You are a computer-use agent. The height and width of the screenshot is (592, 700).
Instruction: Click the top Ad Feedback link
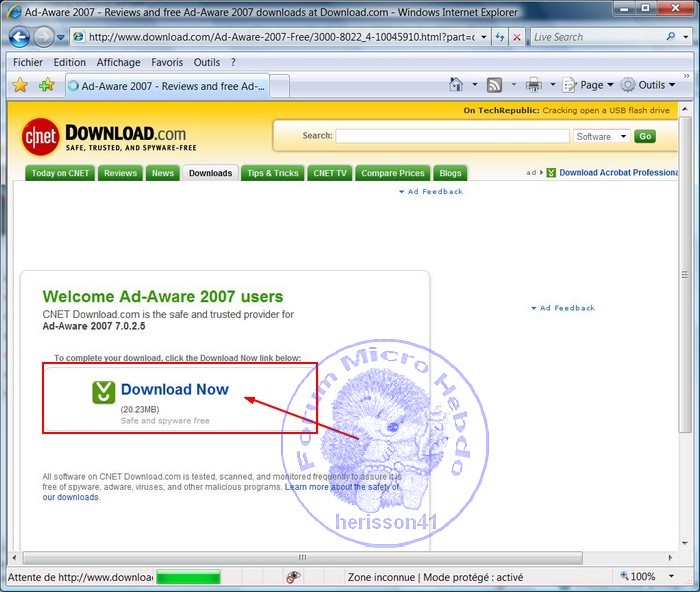click(431, 192)
